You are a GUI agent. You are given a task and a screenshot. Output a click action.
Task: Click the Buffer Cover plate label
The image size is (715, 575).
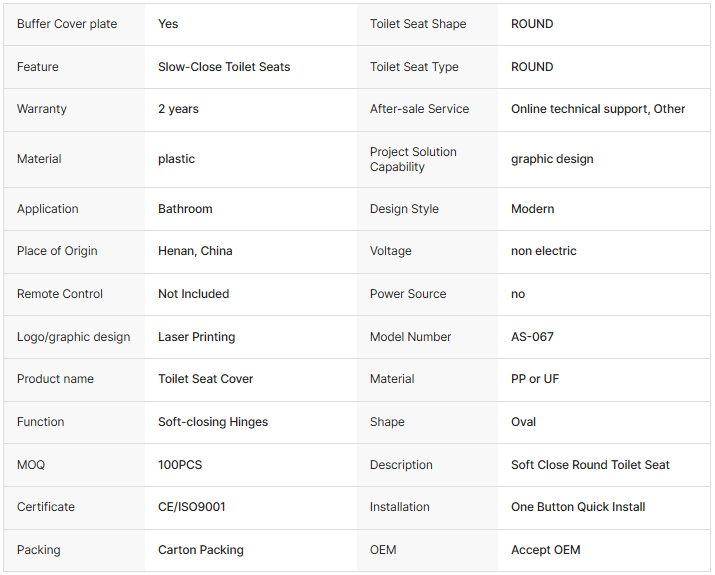pyautogui.click(x=67, y=24)
